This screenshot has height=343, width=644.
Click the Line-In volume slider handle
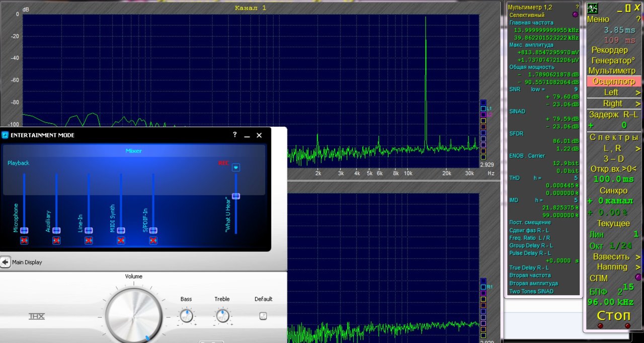point(89,230)
